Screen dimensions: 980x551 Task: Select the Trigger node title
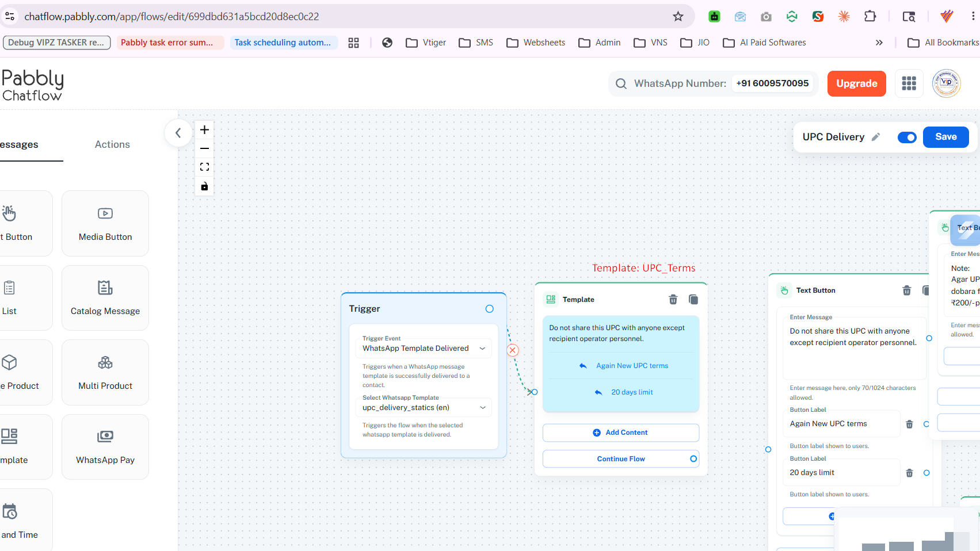pos(364,309)
